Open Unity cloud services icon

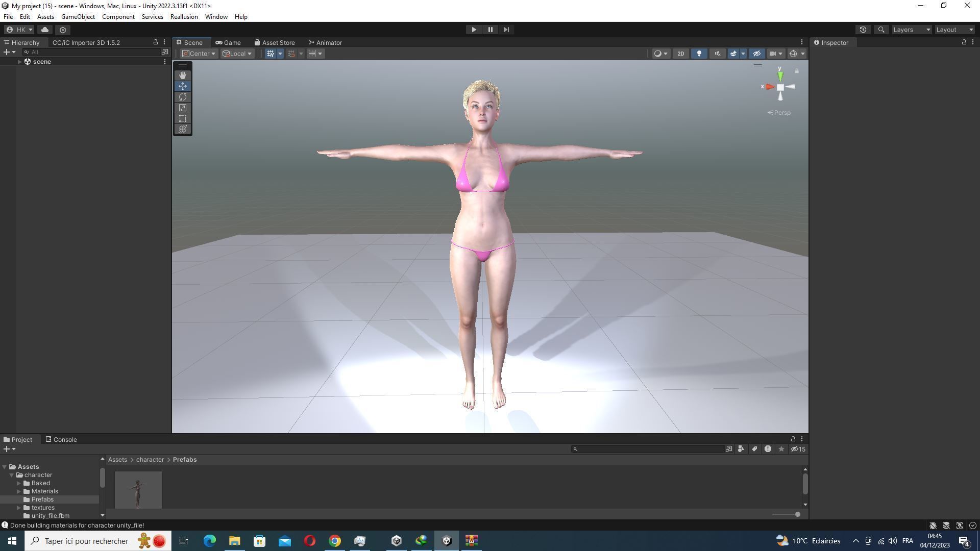[x=45, y=30]
